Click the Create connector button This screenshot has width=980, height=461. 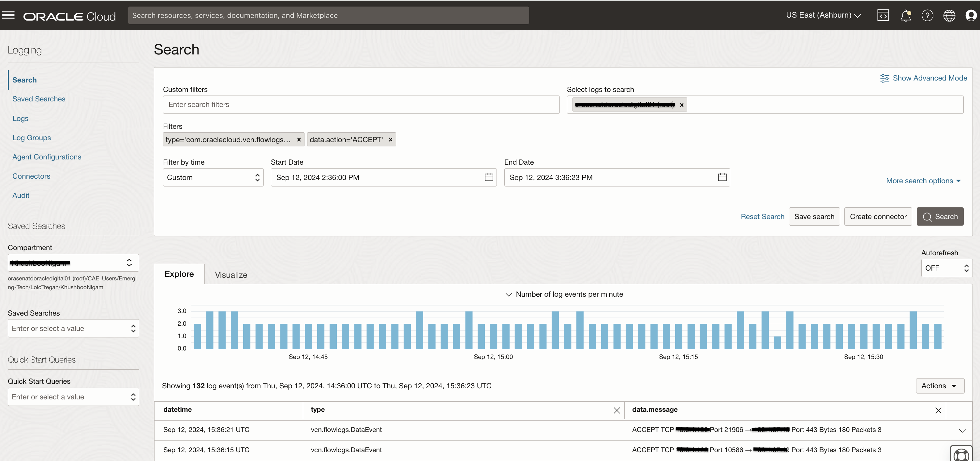tap(878, 216)
